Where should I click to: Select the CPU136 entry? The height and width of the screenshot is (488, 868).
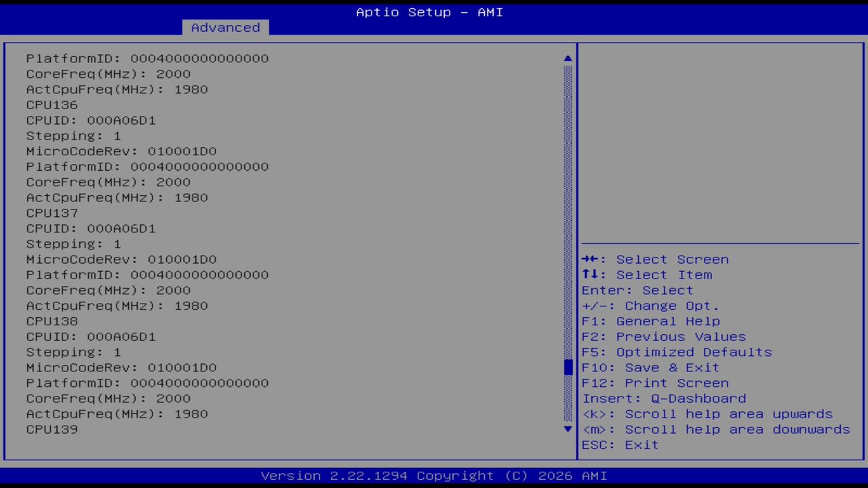point(52,104)
